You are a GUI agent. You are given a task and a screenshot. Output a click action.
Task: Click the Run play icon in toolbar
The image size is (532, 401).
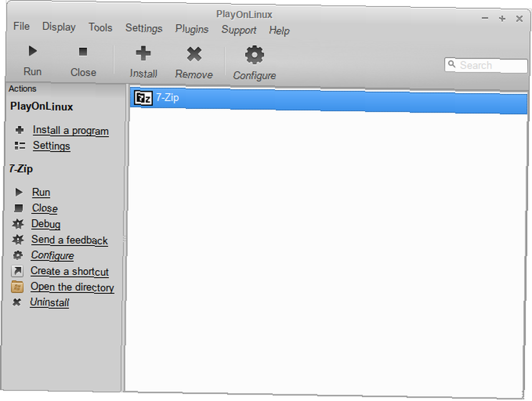(x=32, y=51)
